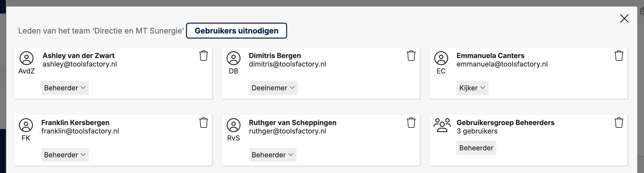Click the ruthger@toolsfactory.nl email address
This screenshot has height=173, width=644.
(288, 131)
